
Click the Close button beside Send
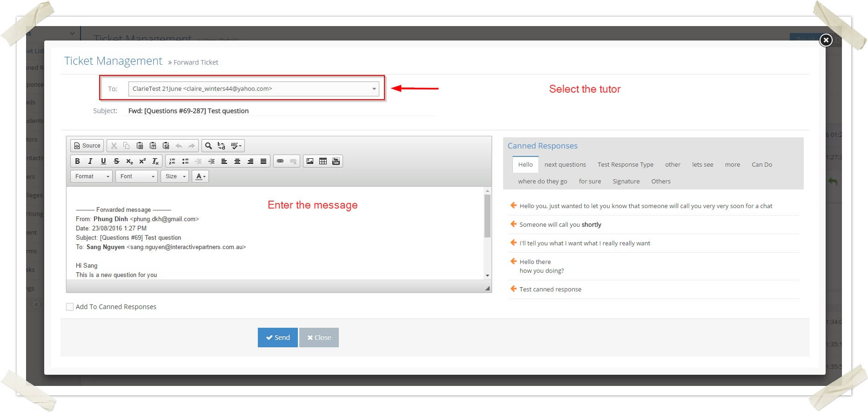(x=319, y=338)
